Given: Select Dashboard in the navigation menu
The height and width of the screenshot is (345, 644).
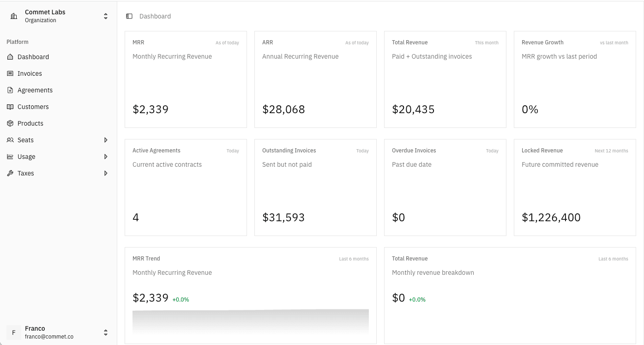Looking at the screenshot, I should (x=32, y=56).
